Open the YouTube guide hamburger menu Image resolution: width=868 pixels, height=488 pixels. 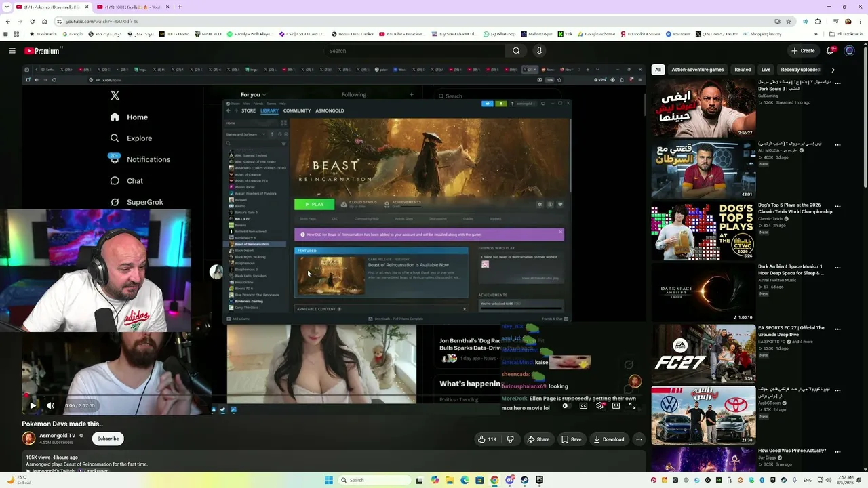12,51
